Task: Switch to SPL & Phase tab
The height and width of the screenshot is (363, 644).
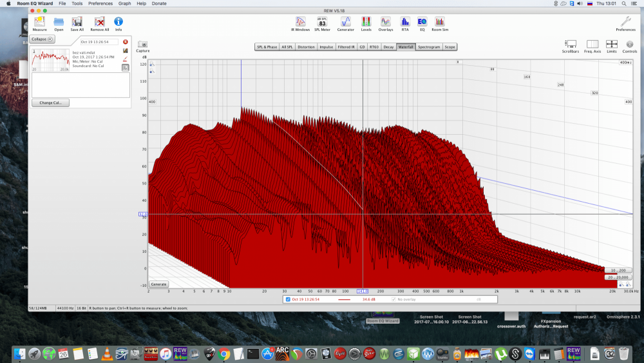Action: pyautogui.click(x=267, y=47)
